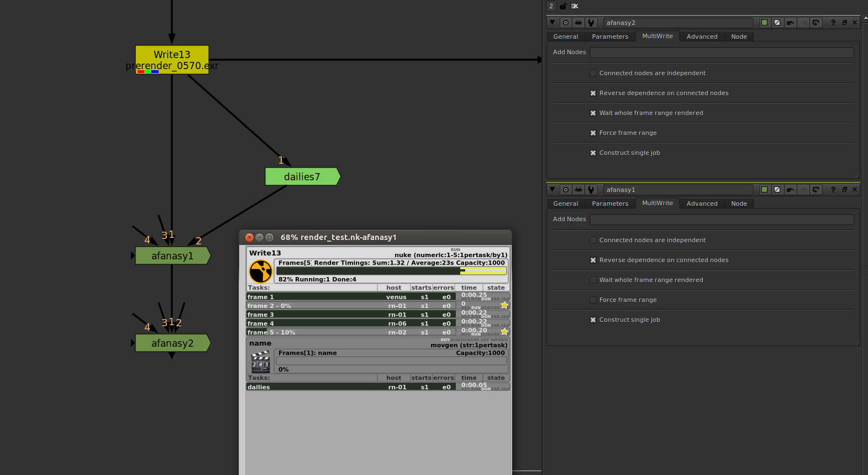Click star icon on frame 2 row
Screen dimensions: 868x475
[504, 305]
